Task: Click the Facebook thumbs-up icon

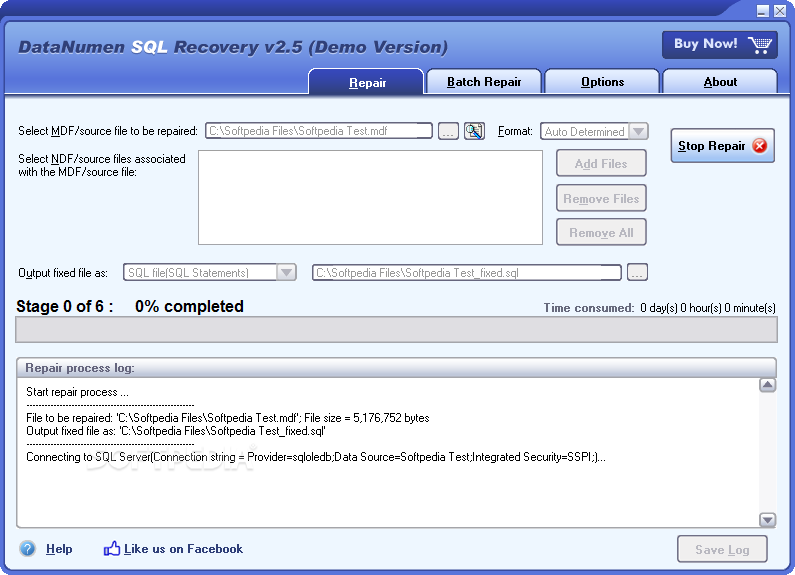Action: [112, 548]
